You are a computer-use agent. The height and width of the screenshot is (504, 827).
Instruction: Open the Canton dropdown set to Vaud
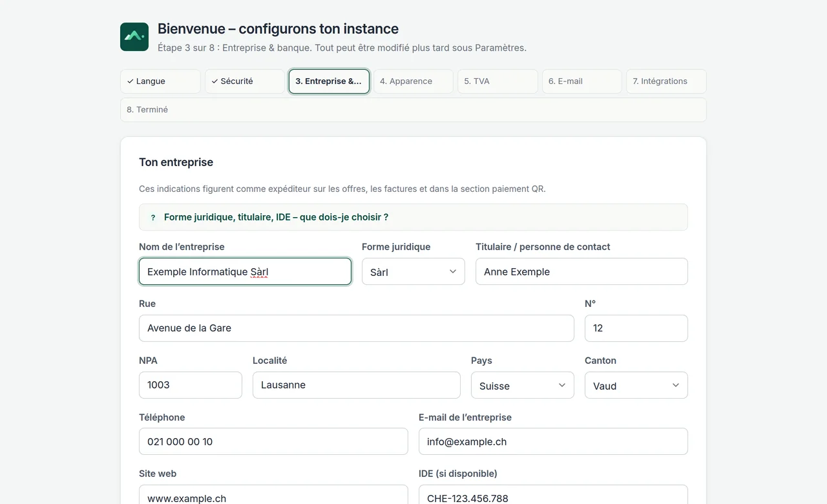coord(636,386)
